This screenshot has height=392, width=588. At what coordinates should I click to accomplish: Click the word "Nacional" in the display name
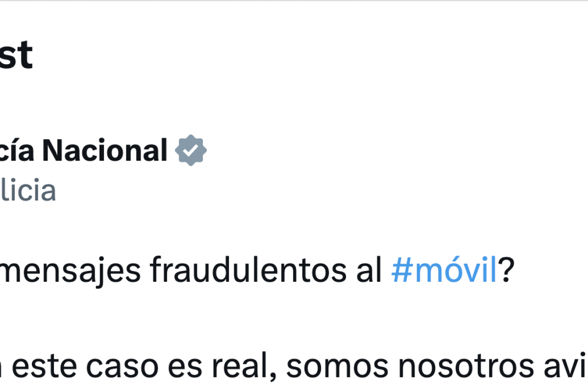click(105, 150)
